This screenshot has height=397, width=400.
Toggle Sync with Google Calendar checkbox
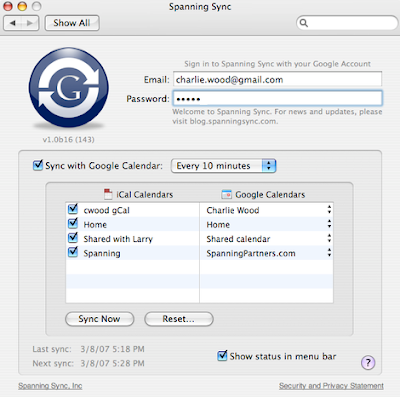tap(38, 165)
